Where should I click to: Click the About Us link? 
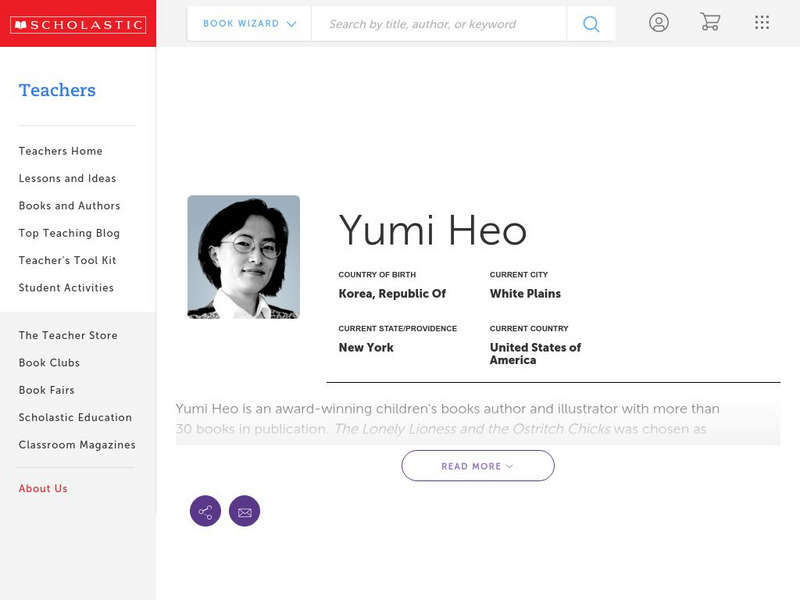pos(43,489)
